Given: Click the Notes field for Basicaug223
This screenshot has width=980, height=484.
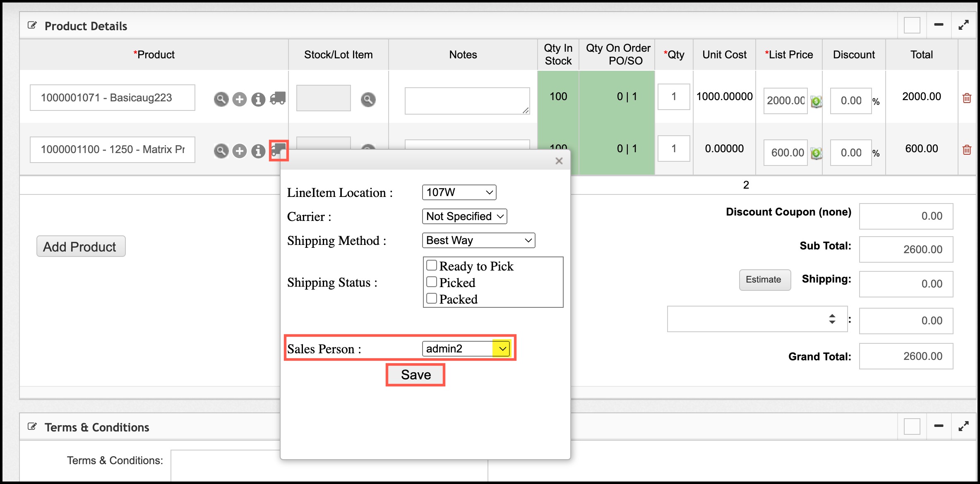Looking at the screenshot, I should coord(467,101).
